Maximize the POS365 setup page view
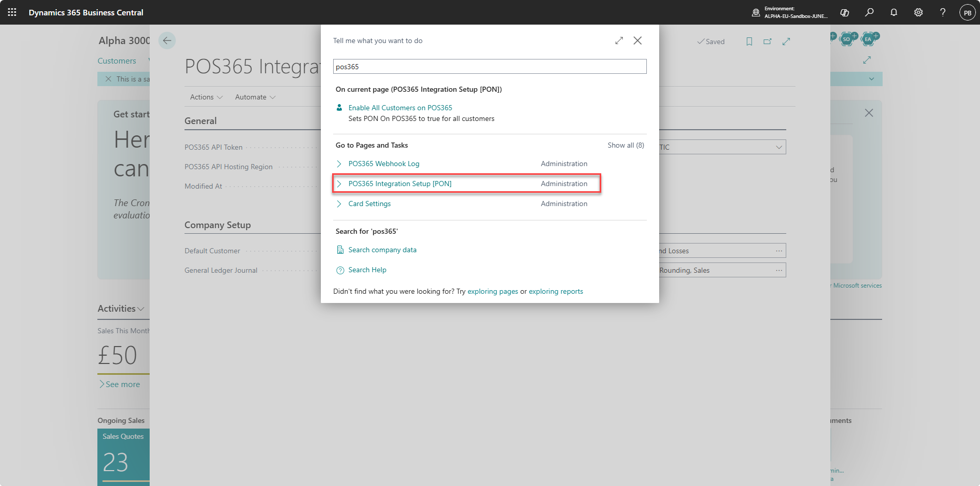This screenshot has height=486, width=980. pyautogui.click(x=786, y=42)
